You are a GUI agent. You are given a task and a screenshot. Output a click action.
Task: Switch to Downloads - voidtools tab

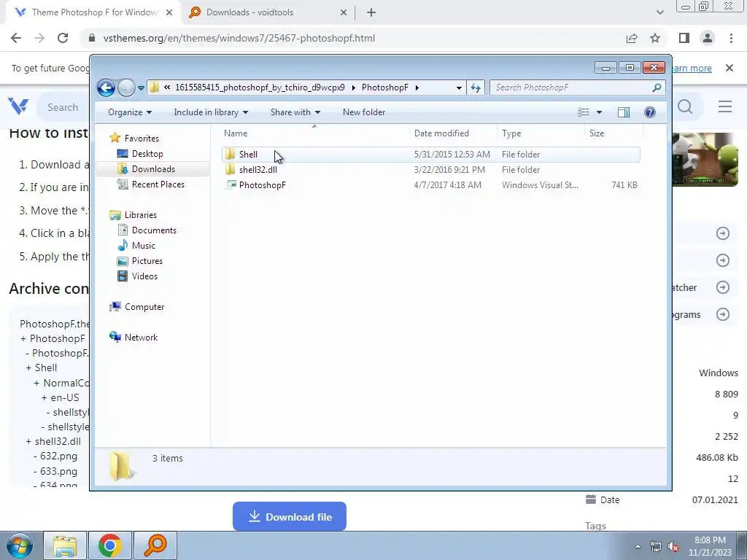point(268,12)
